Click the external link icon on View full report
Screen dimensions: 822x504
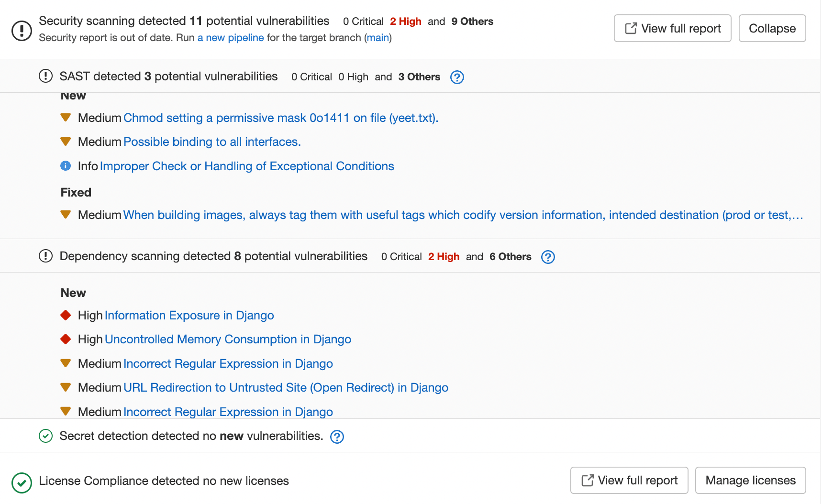630,28
